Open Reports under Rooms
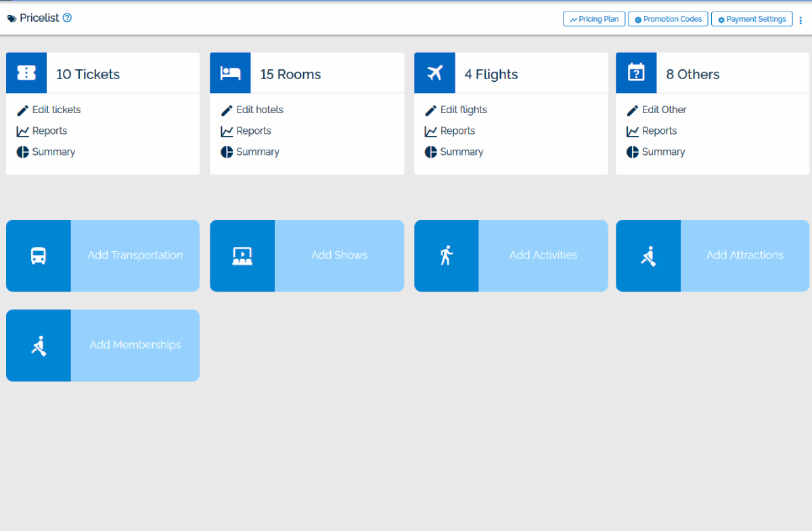812x531 pixels. click(x=253, y=131)
